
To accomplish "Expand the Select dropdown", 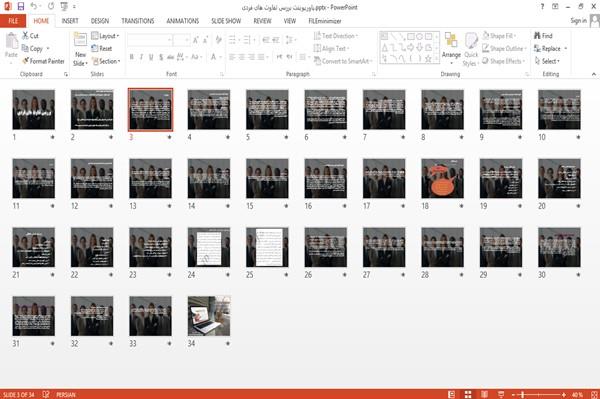I will [547, 61].
